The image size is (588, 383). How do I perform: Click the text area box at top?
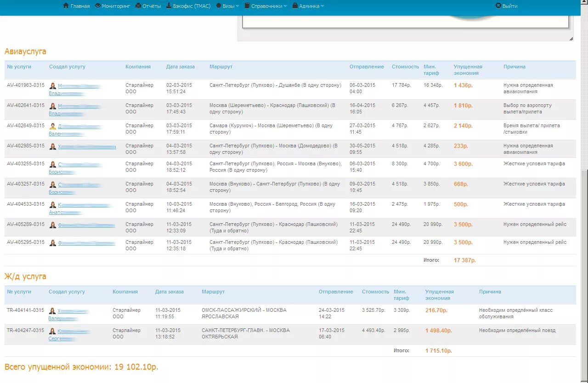(x=406, y=22)
